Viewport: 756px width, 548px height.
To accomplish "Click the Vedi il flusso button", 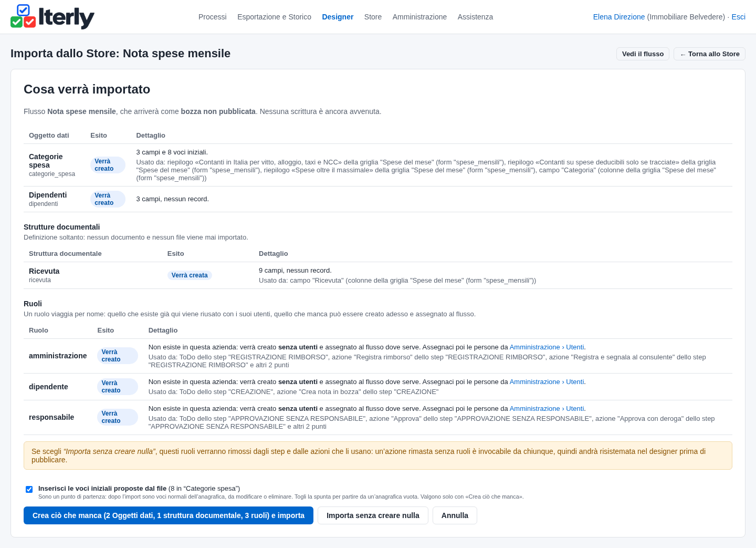I will (643, 54).
